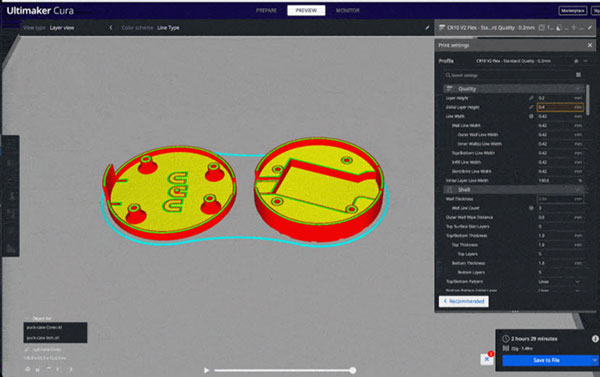Switch to the MONITOR tab
600x377 pixels.
pyautogui.click(x=347, y=10)
